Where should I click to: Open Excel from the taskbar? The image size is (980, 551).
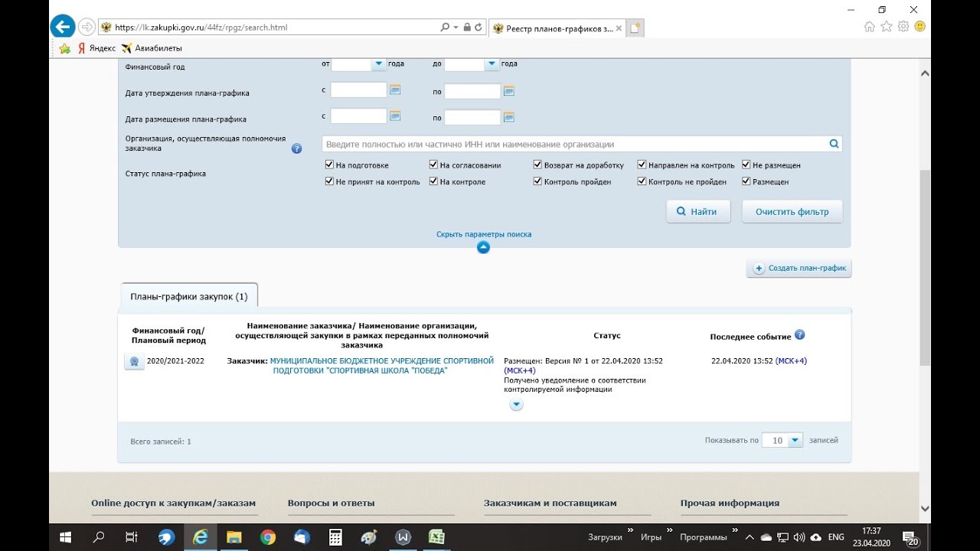[x=436, y=537]
